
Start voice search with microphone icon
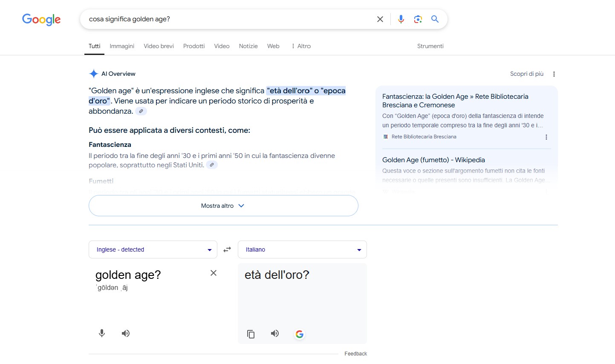(x=401, y=19)
